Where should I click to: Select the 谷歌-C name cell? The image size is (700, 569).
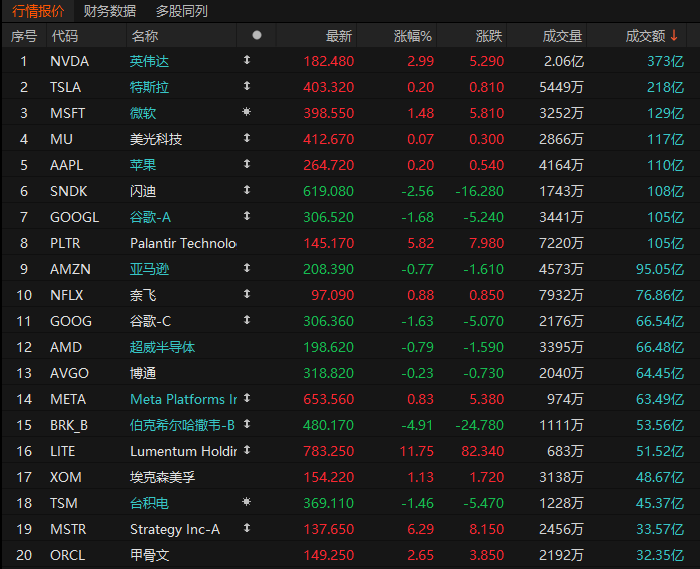(x=150, y=321)
